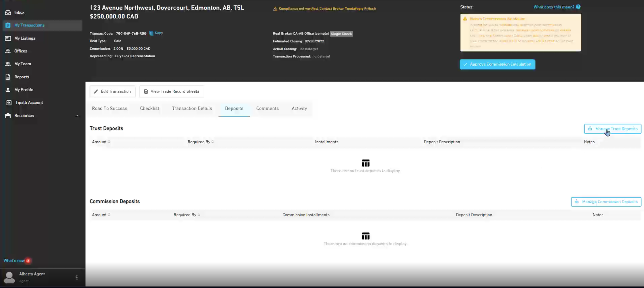Click the compliance not verified message
Viewport: 644px width, 288px height.
tap(327, 9)
